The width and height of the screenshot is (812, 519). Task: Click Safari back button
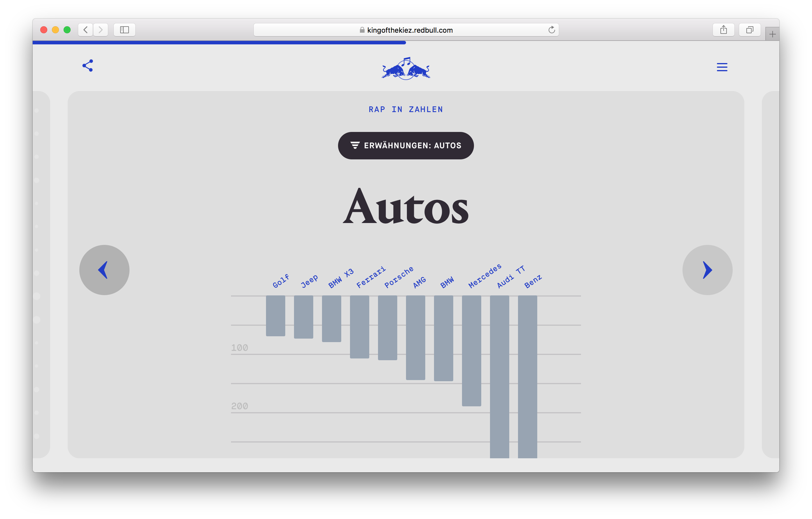click(86, 30)
